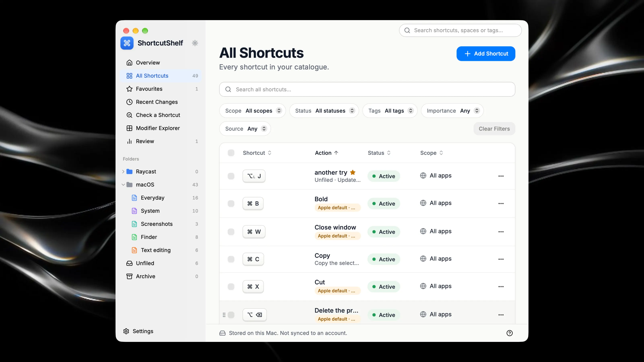This screenshot has width=644, height=362.
Task: Open the Status All statuses filter dropdown
Action: tap(324, 111)
